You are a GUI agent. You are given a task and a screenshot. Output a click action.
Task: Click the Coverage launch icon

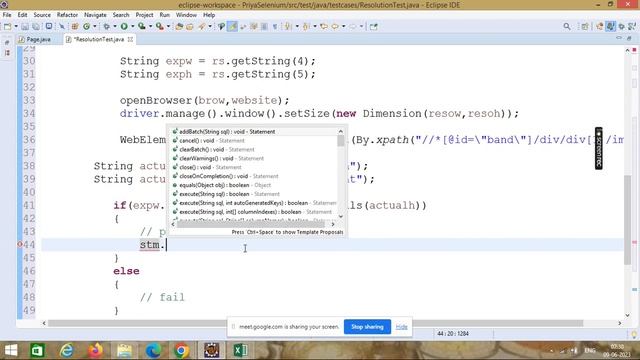coord(142,27)
